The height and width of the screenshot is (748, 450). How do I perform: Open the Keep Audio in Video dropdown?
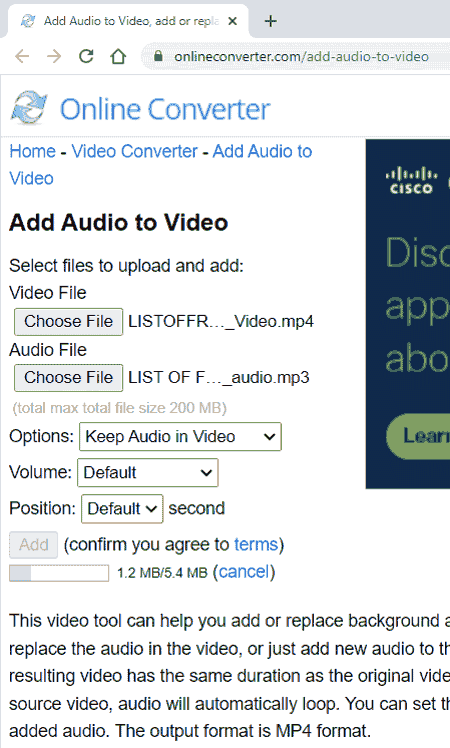pyautogui.click(x=180, y=436)
